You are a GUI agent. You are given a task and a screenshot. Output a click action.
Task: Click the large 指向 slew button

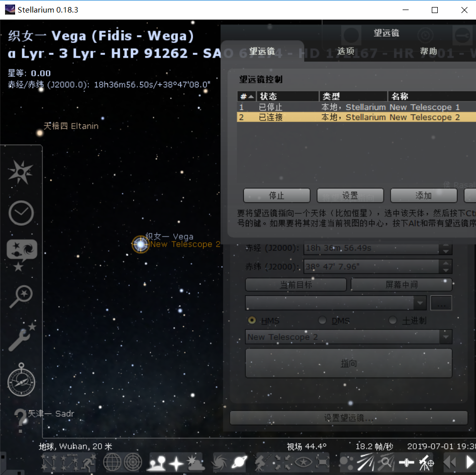pyautogui.click(x=348, y=363)
